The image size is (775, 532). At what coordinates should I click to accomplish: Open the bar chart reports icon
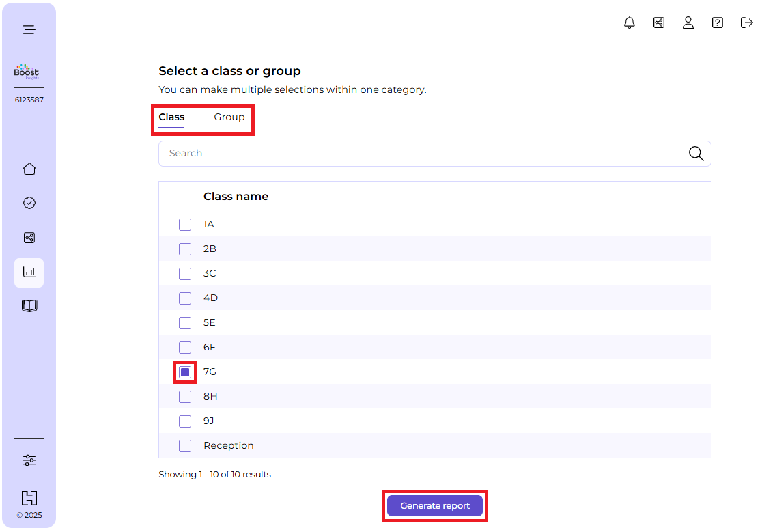(x=29, y=272)
